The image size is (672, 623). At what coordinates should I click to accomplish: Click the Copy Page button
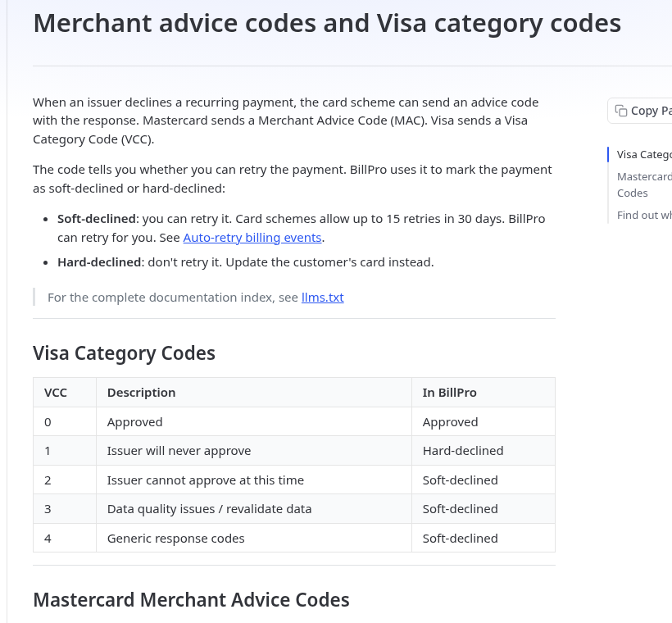pos(640,111)
